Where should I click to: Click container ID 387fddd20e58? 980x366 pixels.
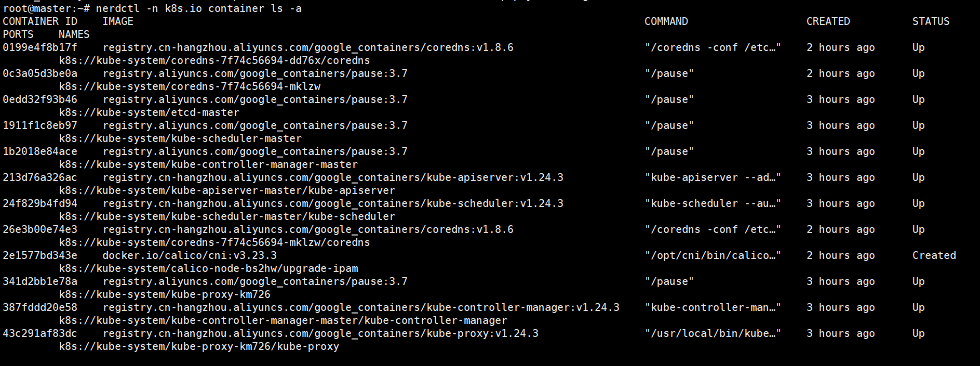point(40,307)
